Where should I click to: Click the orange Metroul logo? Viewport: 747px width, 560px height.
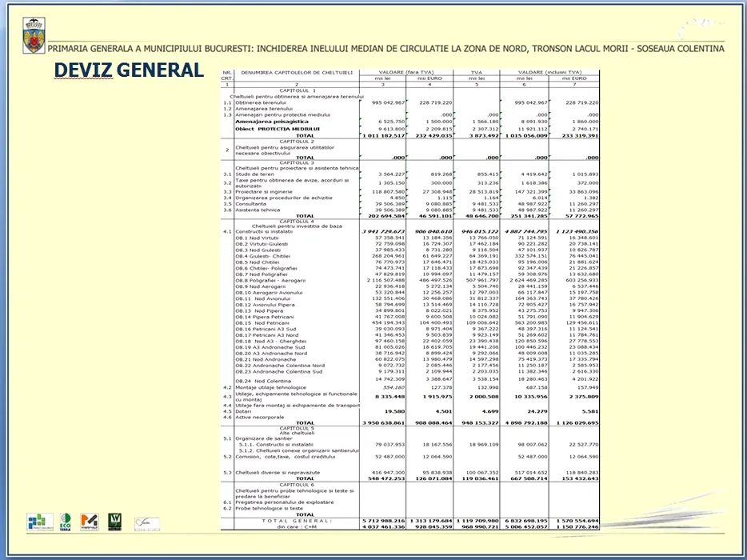pos(90,522)
